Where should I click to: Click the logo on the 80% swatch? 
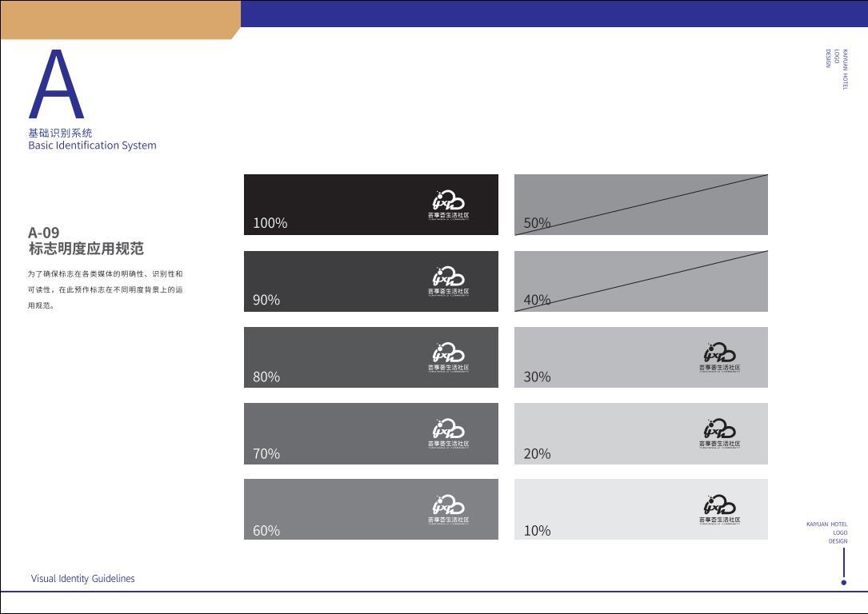[x=448, y=358]
